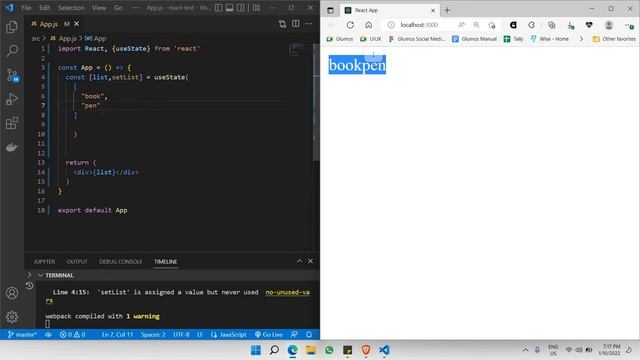This screenshot has width=640, height=360.
Task: Open the Extensions view
Action: pos(12,123)
